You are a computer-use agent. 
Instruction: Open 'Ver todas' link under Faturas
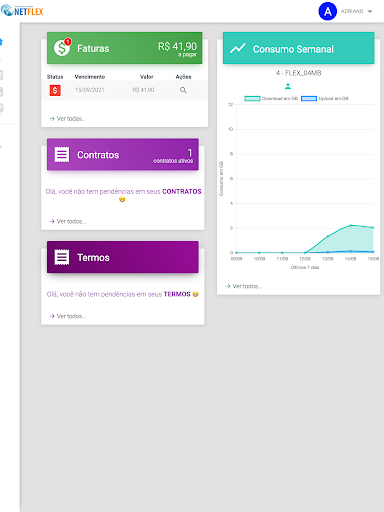(68, 119)
